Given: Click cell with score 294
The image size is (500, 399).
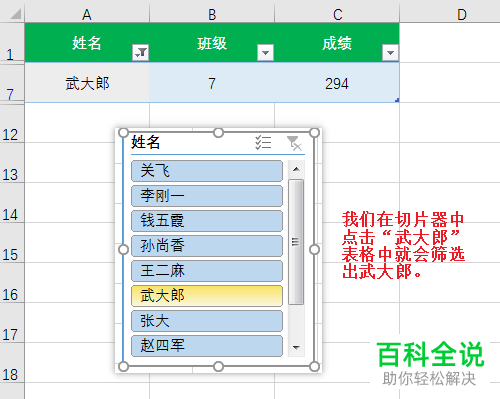Looking at the screenshot, I should click(x=337, y=83).
